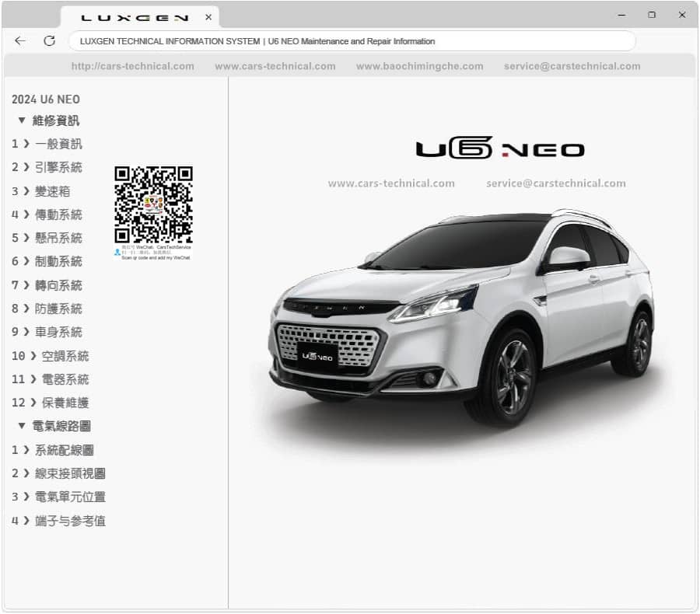Click service@carstechnical.com email in header bar
700x614 pixels.
click(x=572, y=66)
